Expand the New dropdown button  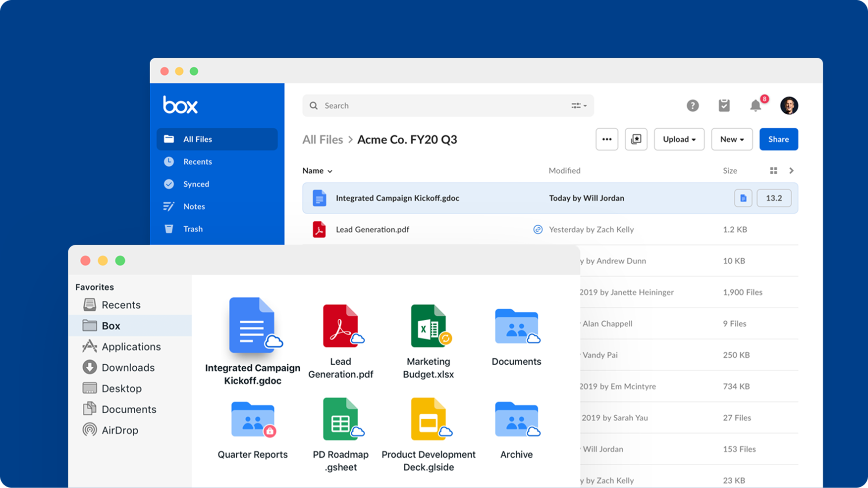(732, 139)
